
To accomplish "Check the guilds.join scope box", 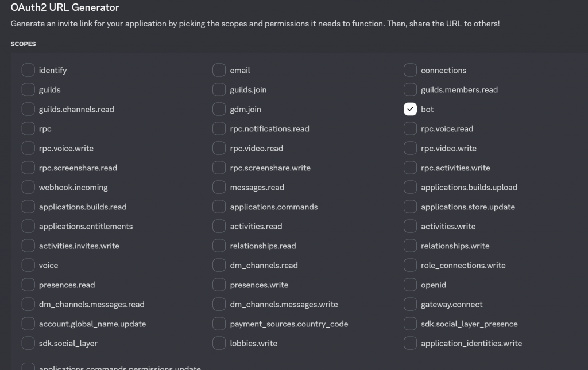I will (x=219, y=90).
